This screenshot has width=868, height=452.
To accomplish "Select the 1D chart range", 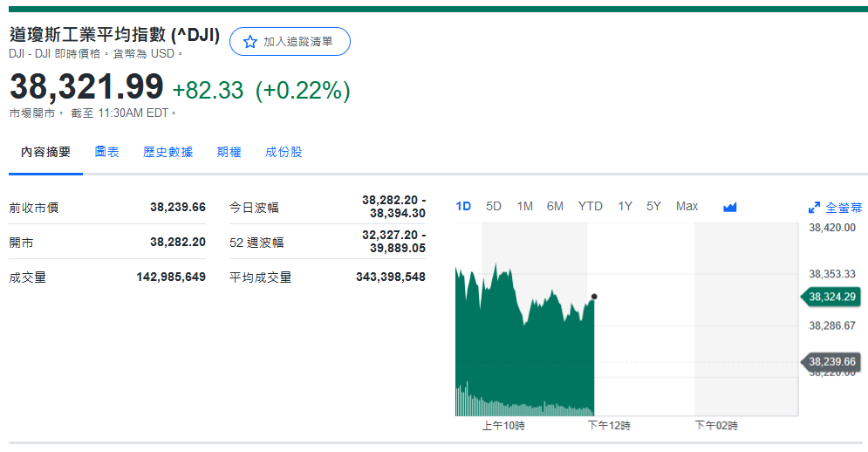I will pos(463,207).
